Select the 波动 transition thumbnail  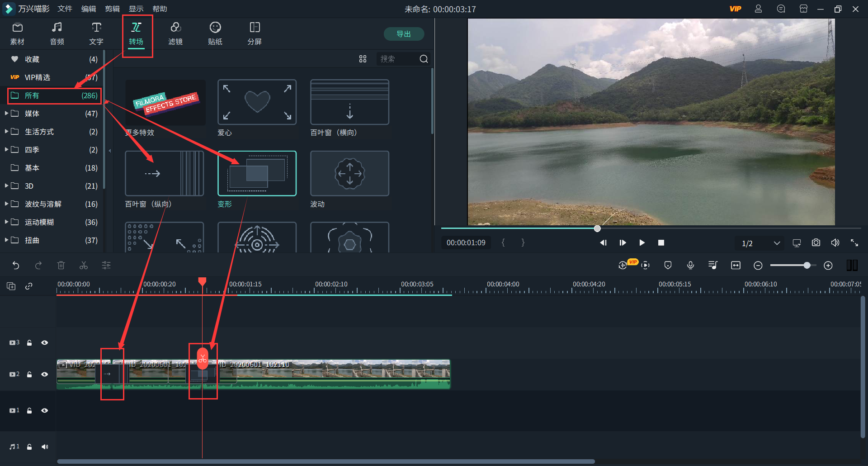(349, 173)
